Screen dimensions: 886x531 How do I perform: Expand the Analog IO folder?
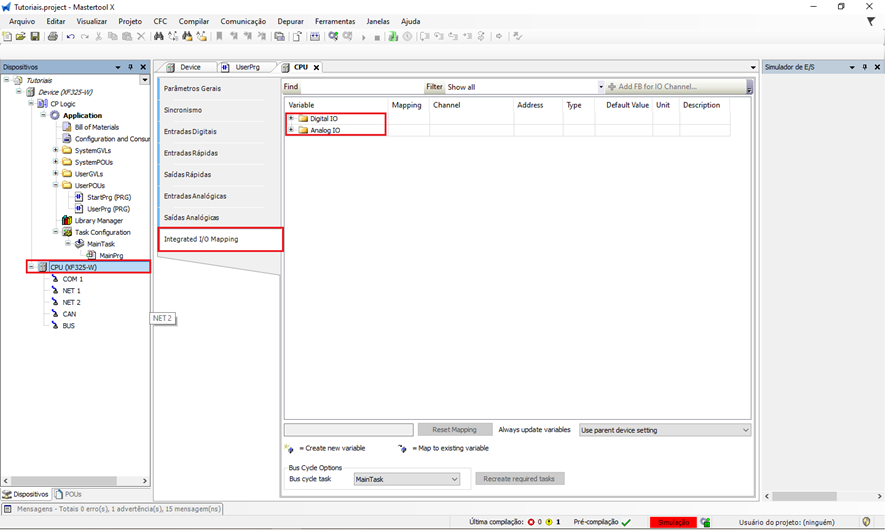pos(291,130)
